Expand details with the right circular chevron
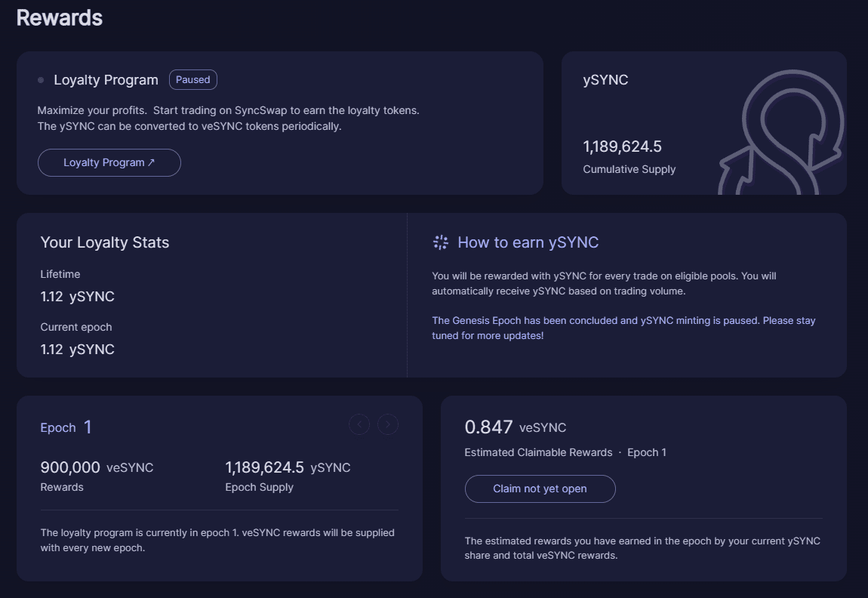Screen dimensions: 868x598 (388, 424)
